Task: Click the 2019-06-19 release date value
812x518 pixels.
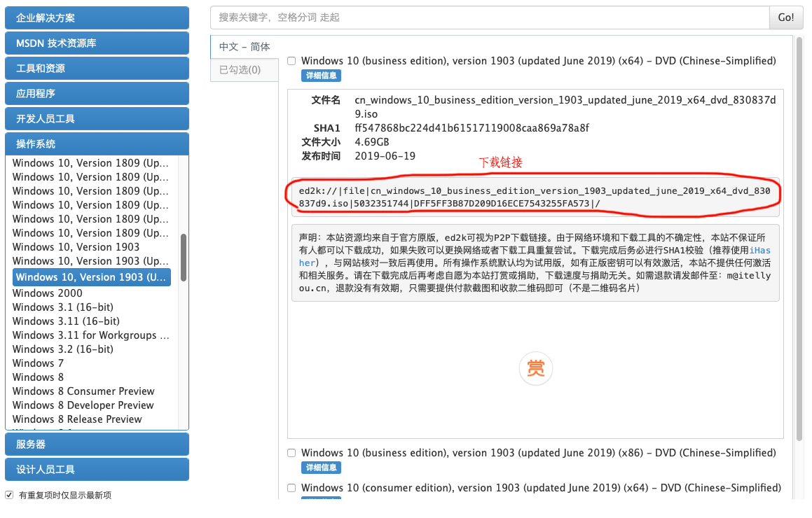Action: [x=385, y=156]
